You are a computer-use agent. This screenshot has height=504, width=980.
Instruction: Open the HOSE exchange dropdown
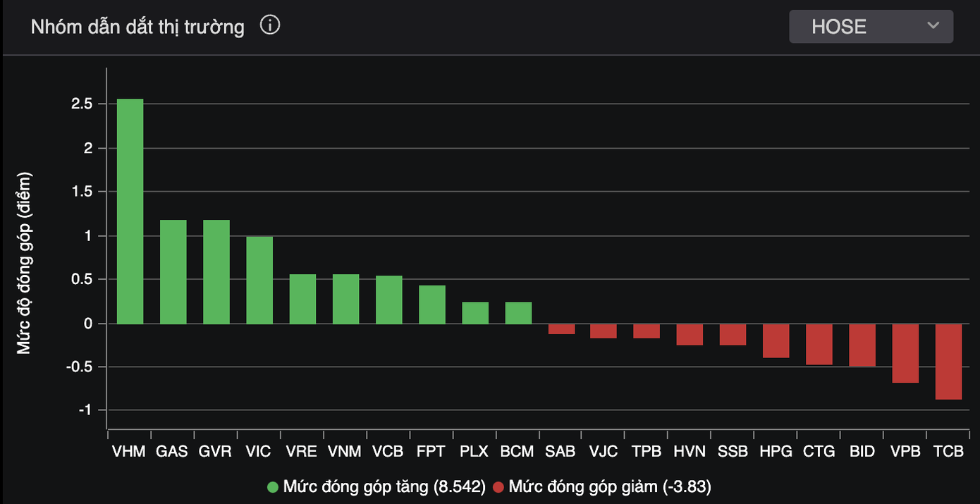tap(870, 27)
